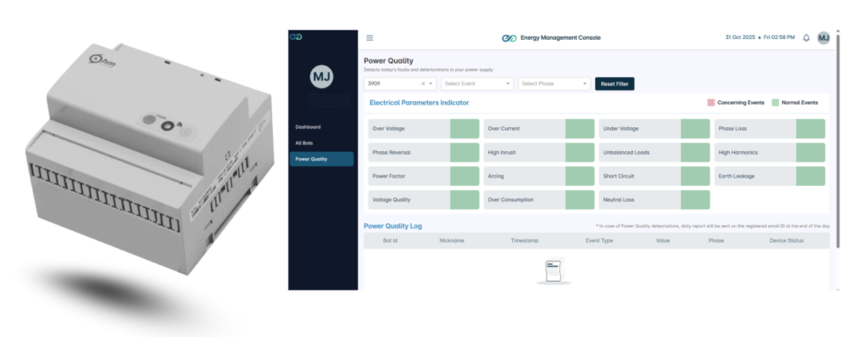This screenshot has width=868, height=337.
Task: Click the Electrical Parameters Indicator heading
Action: (x=419, y=103)
